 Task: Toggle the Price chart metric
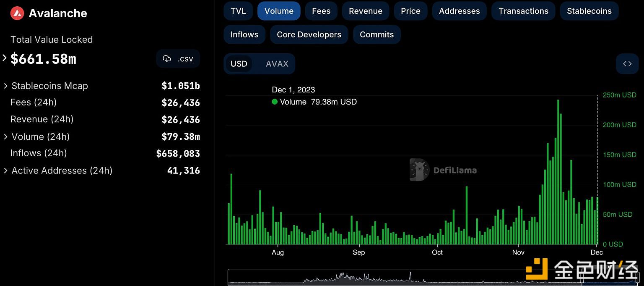click(x=410, y=11)
